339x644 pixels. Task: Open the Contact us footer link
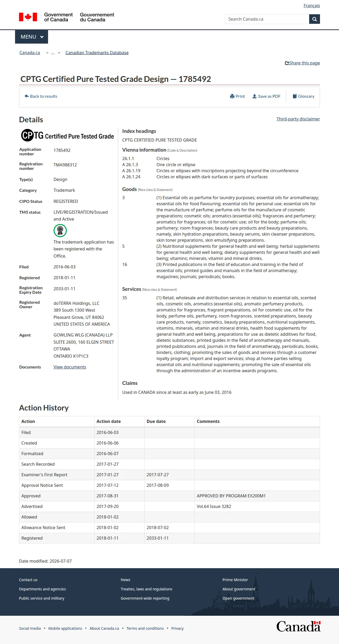point(28,580)
